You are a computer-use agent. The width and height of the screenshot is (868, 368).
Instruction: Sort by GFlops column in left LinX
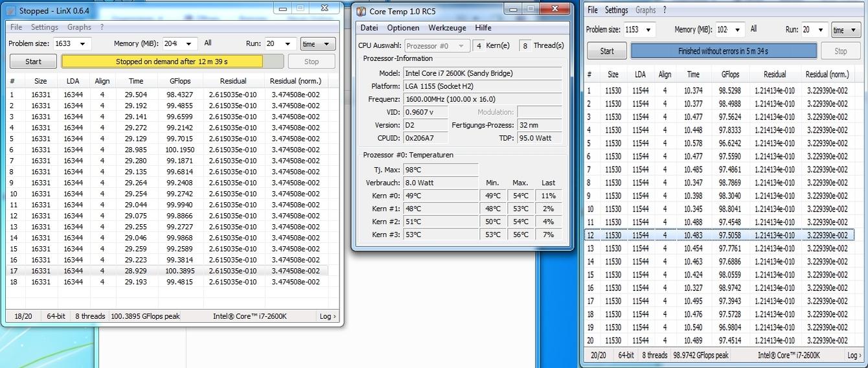tap(180, 81)
